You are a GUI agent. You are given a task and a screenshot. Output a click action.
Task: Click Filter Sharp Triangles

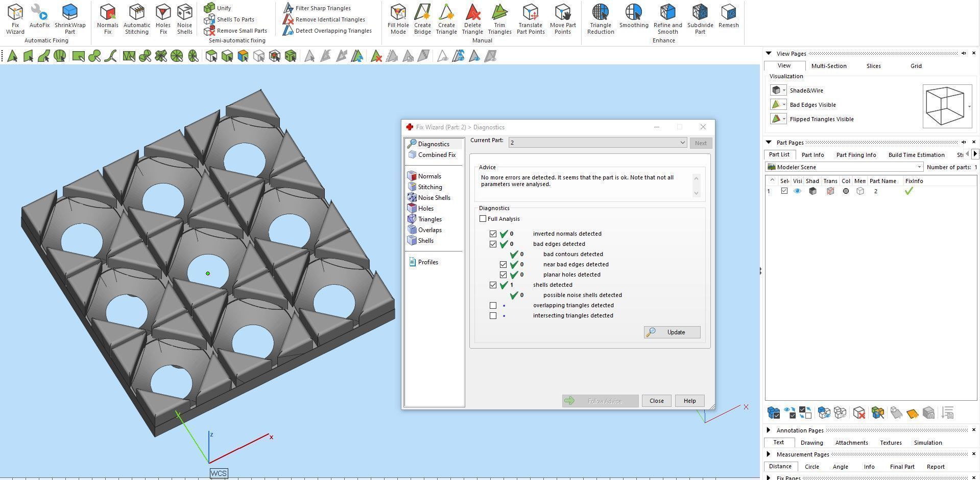coord(317,8)
